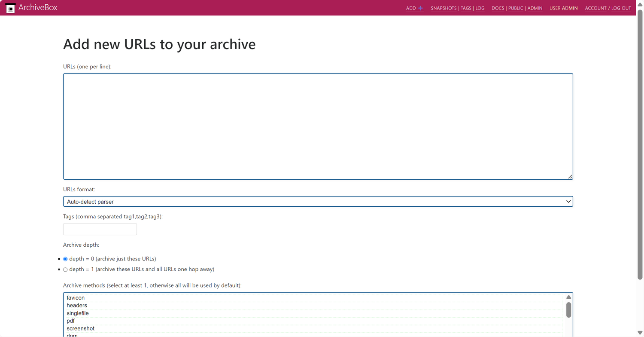Click the archive methods list scrollbar thumb
Screen dimensions: 644x337
point(568,310)
